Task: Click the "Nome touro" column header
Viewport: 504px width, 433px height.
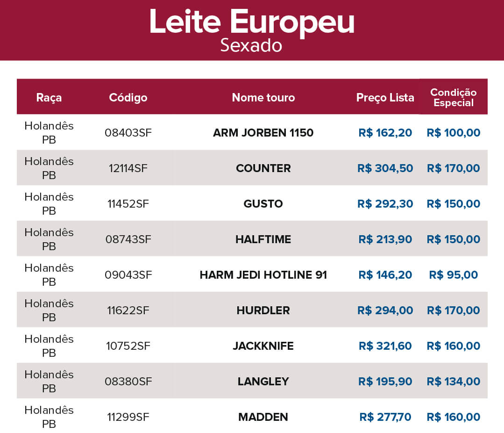Action: (x=263, y=97)
